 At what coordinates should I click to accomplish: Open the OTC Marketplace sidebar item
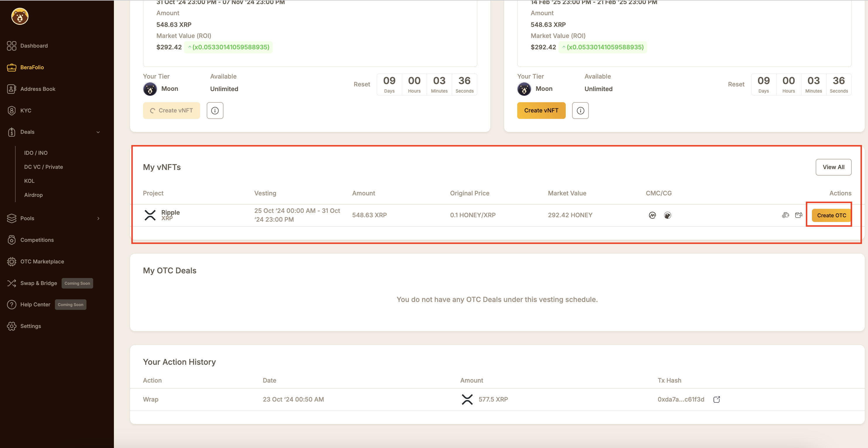pos(42,261)
